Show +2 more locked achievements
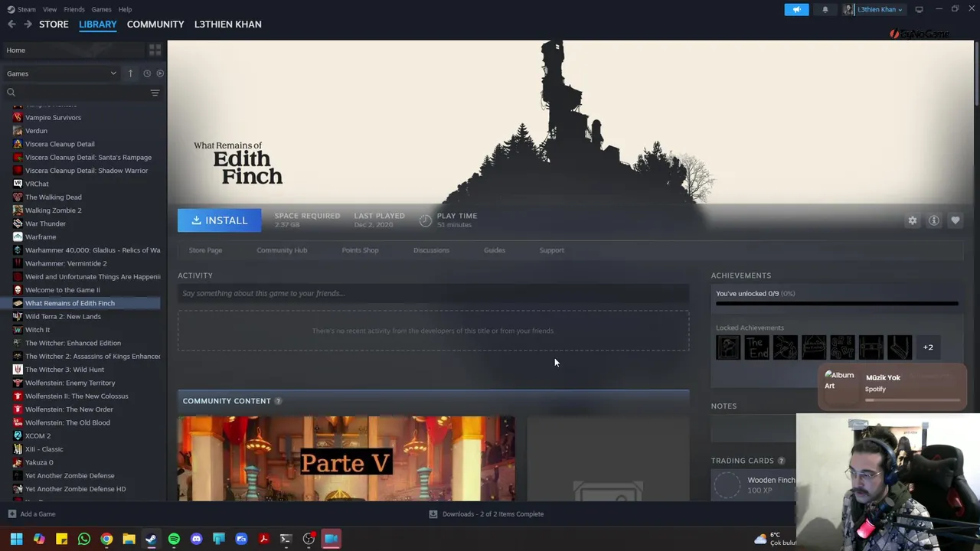 pyautogui.click(x=928, y=347)
